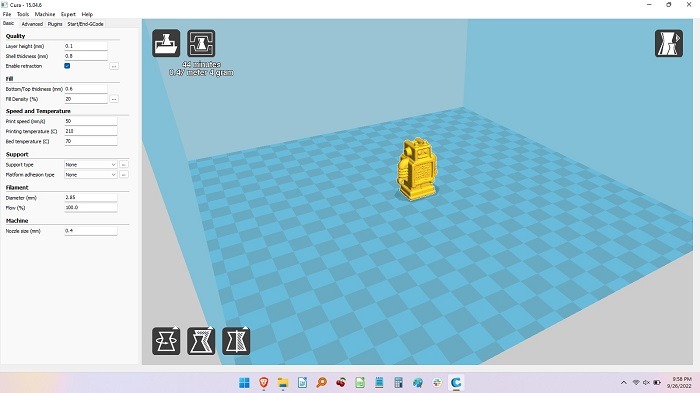This screenshot has width=700, height=393.
Task: Open the Writer document taskbar icon
Action: click(x=302, y=383)
